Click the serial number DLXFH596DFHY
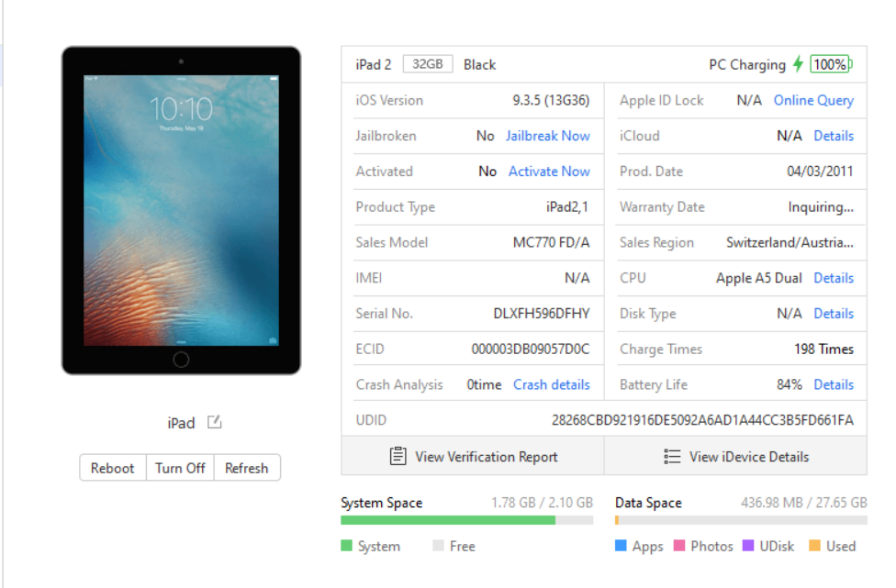 click(541, 314)
